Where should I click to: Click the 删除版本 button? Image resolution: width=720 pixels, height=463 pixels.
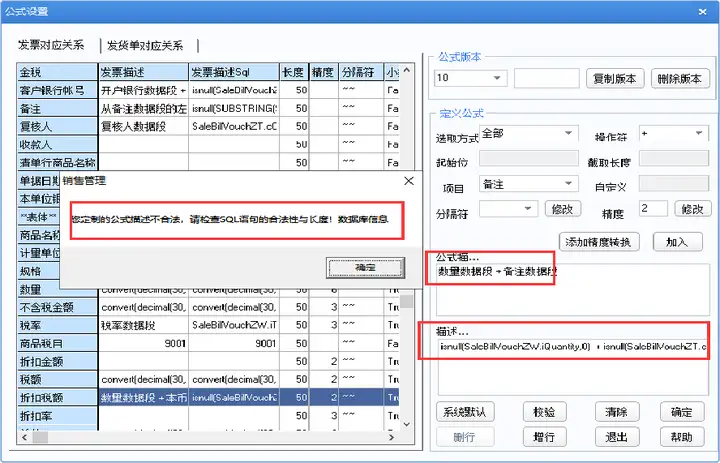pos(680,79)
